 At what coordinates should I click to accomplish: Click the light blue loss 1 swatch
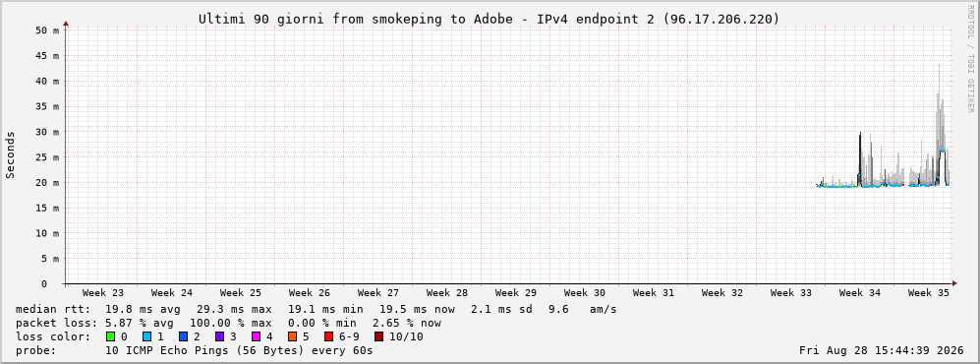[146, 336]
